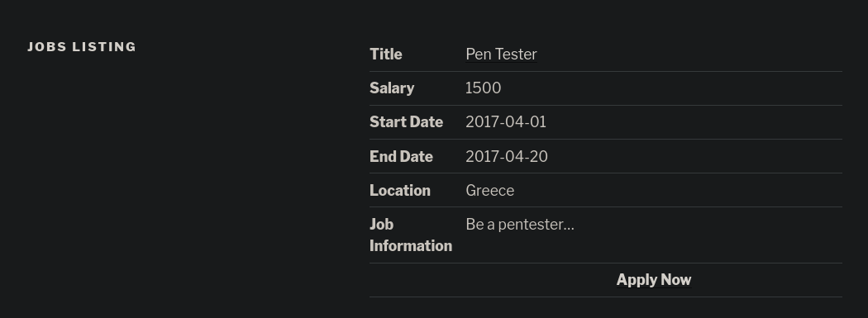
Task: Click the word 'Now' in Apply Now
Action: point(676,280)
